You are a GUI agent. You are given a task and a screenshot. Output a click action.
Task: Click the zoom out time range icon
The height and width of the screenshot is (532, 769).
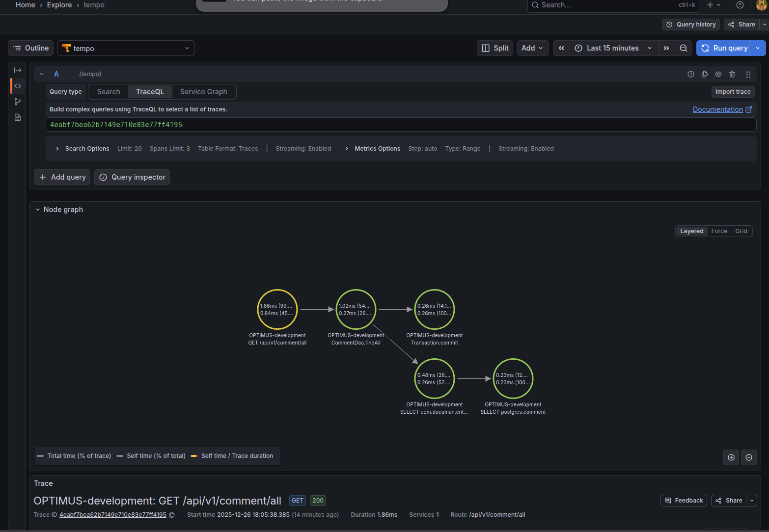pyautogui.click(x=683, y=48)
